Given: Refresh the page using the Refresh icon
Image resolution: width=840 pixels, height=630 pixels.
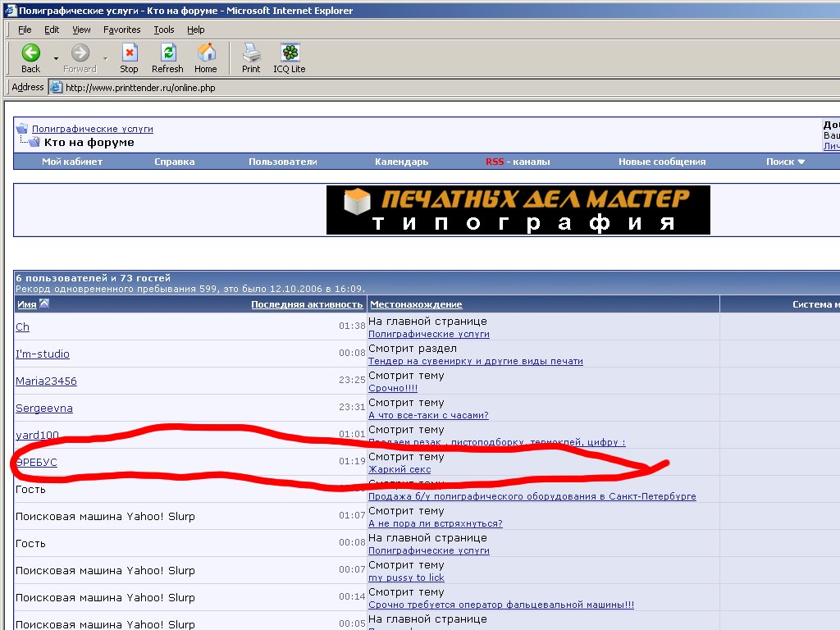Looking at the screenshot, I should click(167, 53).
